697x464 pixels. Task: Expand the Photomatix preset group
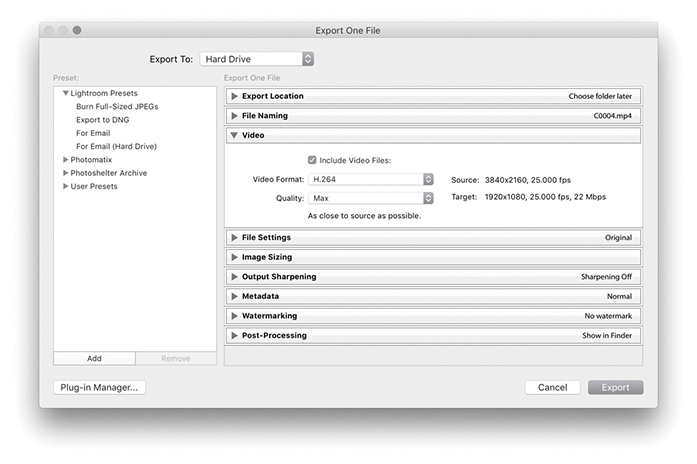pyautogui.click(x=66, y=160)
